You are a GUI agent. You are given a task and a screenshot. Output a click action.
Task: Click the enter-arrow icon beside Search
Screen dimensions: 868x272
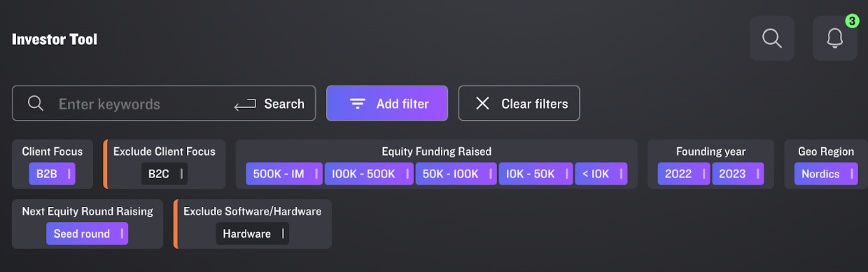click(x=245, y=104)
